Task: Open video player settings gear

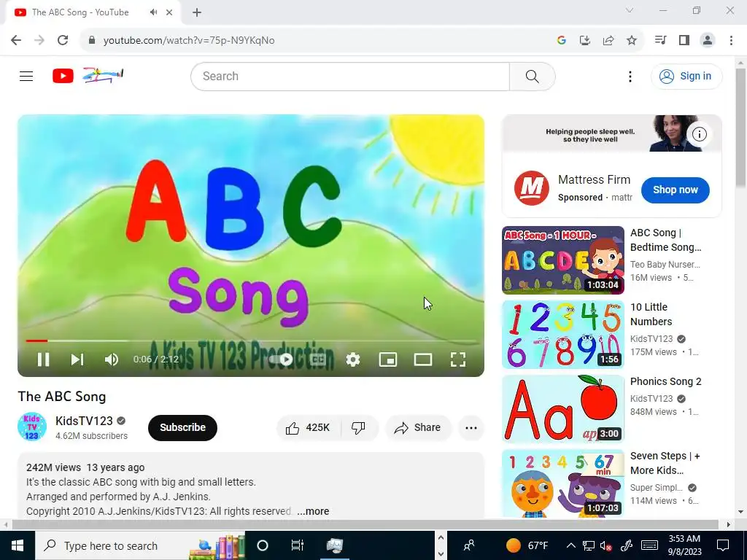Action: coord(353,359)
